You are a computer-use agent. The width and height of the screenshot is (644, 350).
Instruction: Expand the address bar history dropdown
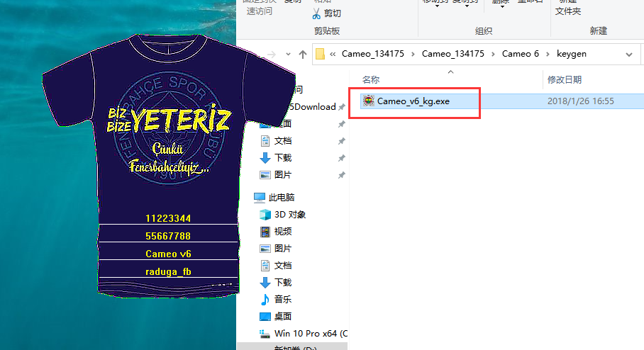click(629, 55)
